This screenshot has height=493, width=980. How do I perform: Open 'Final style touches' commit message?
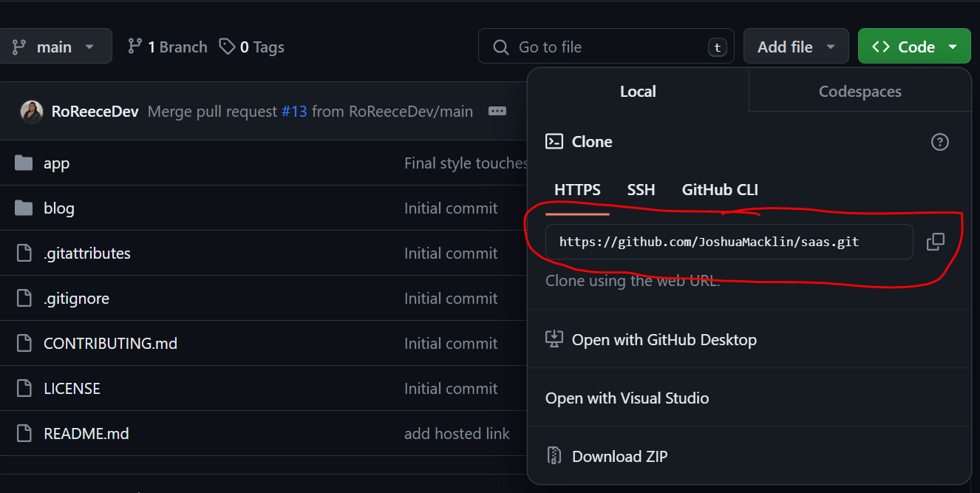click(466, 163)
